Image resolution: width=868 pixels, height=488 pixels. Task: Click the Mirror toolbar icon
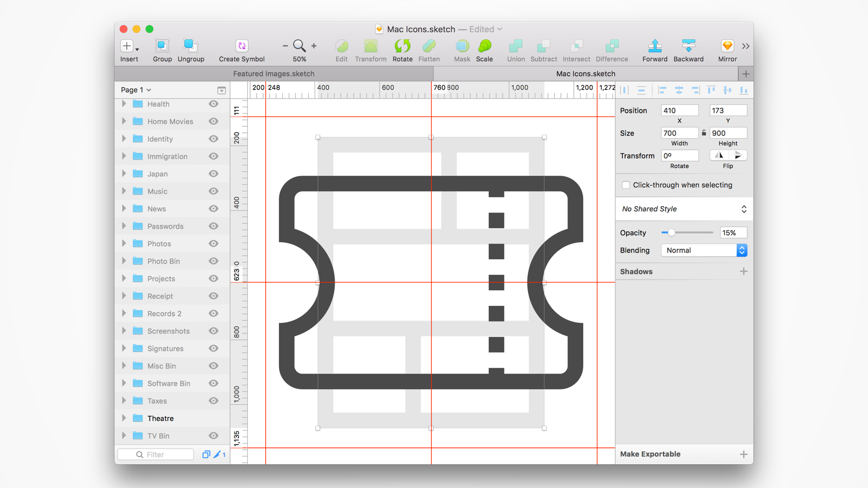pyautogui.click(x=727, y=47)
